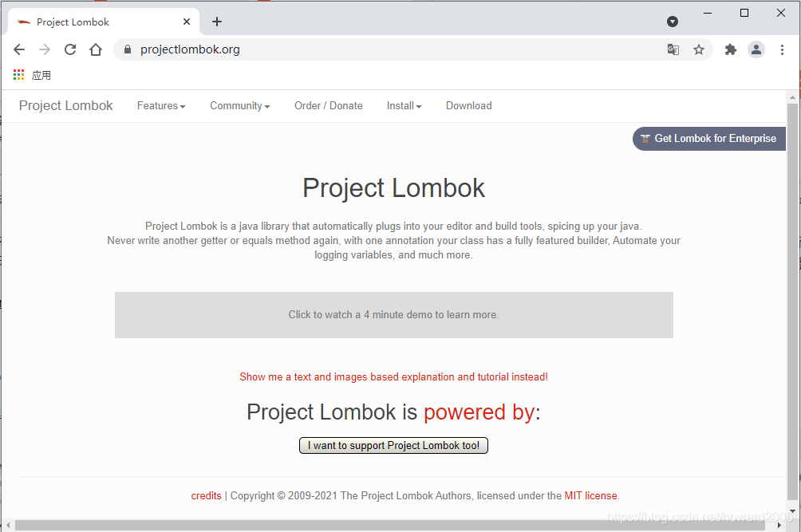801x532 pixels.
Task: Open the extensions puzzle icon
Action: pos(731,49)
